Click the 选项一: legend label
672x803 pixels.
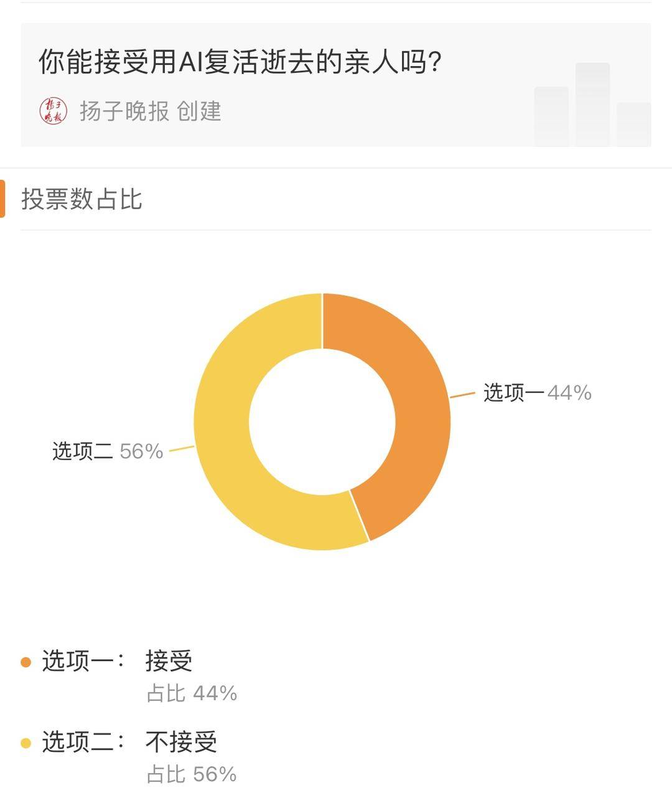tap(83, 660)
